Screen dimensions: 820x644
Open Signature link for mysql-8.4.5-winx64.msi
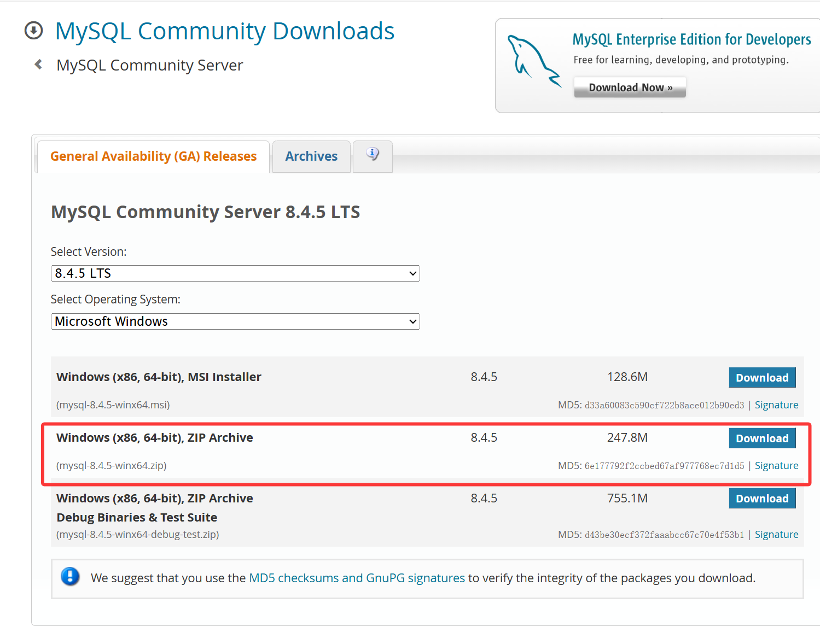[x=776, y=405]
